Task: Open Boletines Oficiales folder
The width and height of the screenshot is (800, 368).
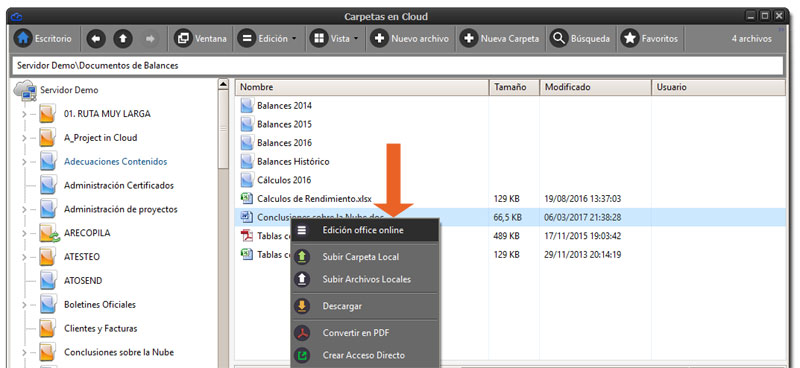Action: pos(99,305)
